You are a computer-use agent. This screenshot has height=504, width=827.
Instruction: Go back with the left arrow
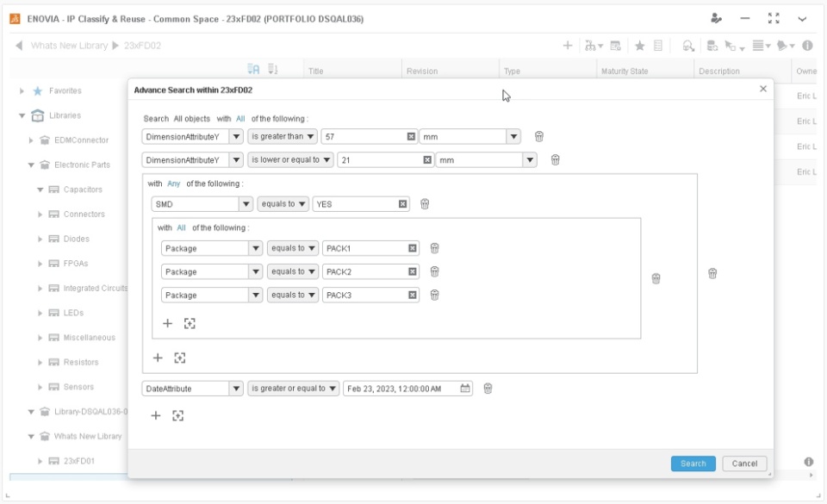(19, 46)
